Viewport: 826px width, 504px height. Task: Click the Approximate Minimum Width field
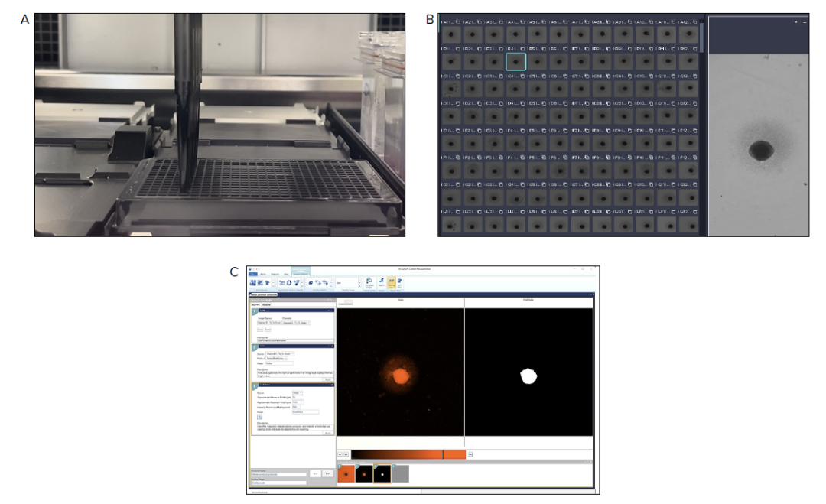pos(298,397)
